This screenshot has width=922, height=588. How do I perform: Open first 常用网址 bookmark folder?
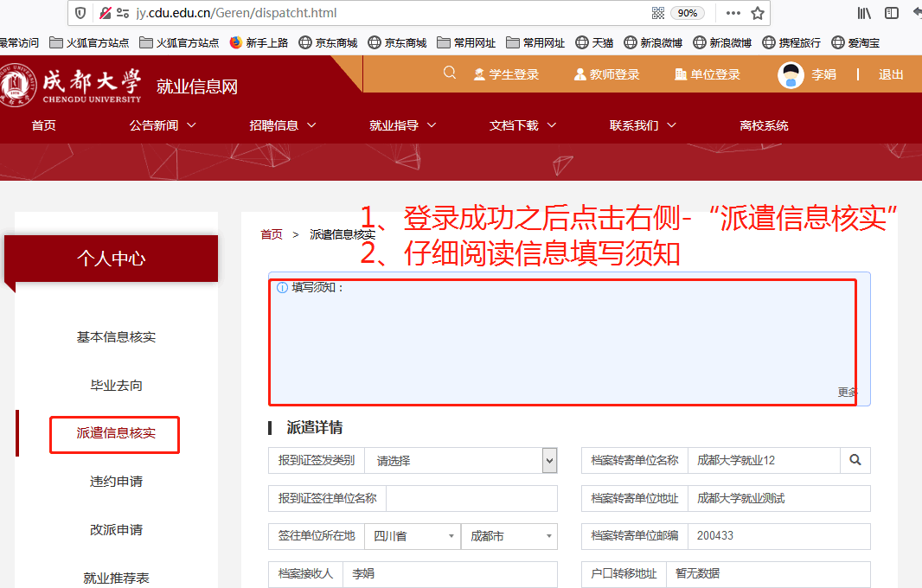[466, 43]
